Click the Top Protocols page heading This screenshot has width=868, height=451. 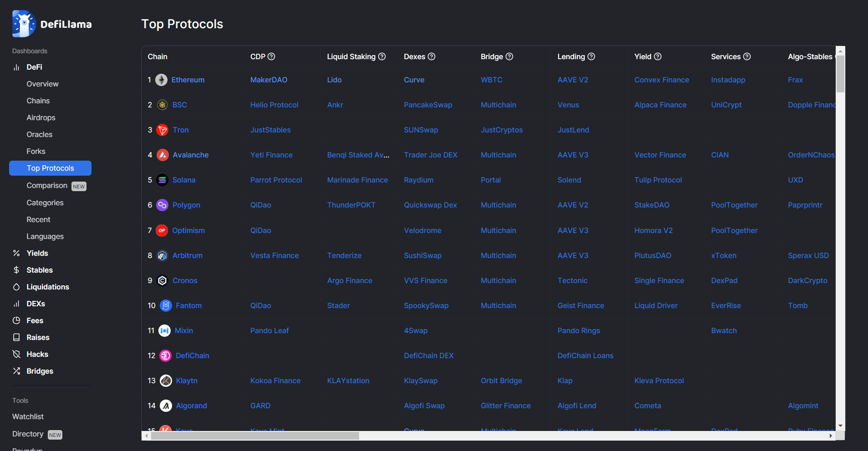182,24
